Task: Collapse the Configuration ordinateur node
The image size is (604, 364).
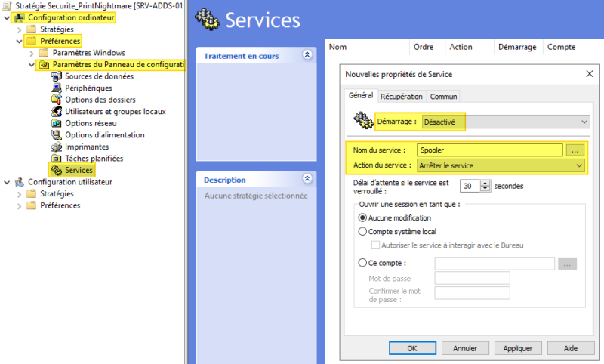Action: coord(7,17)
